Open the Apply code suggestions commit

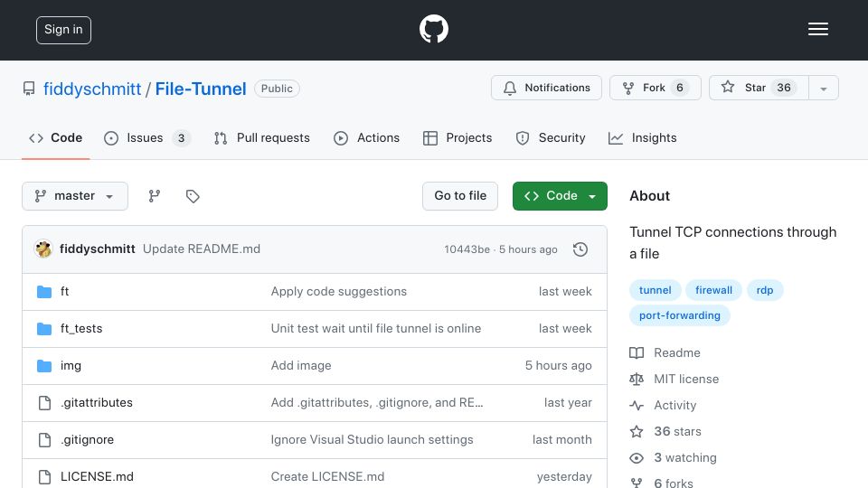339,292
